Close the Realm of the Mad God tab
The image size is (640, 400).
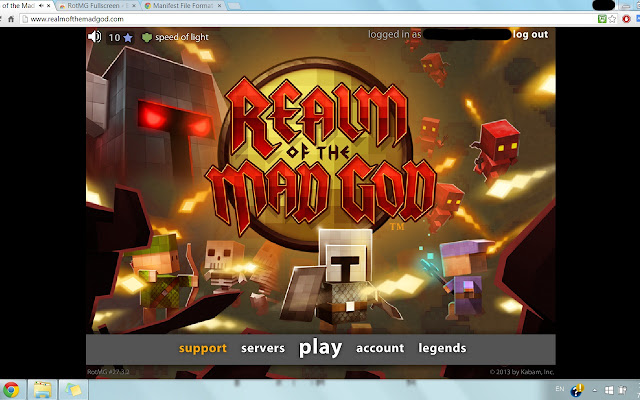tap(49, 6)
